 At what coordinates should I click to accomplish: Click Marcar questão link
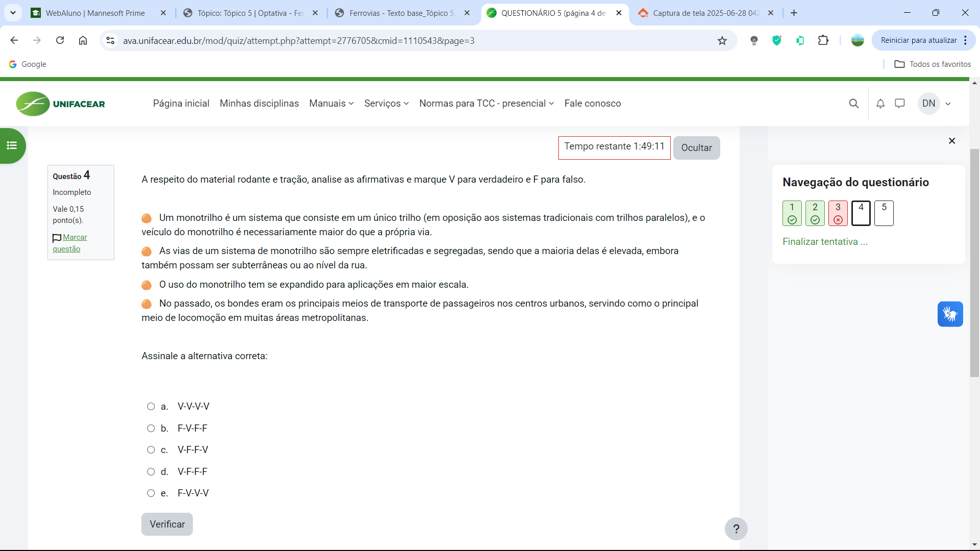click(x=70, y=243)
